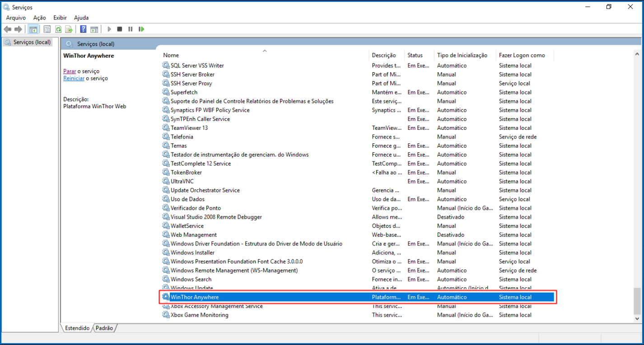
Task: Select the WinThor Anywhere service row
Action: [x=358, y=297]
